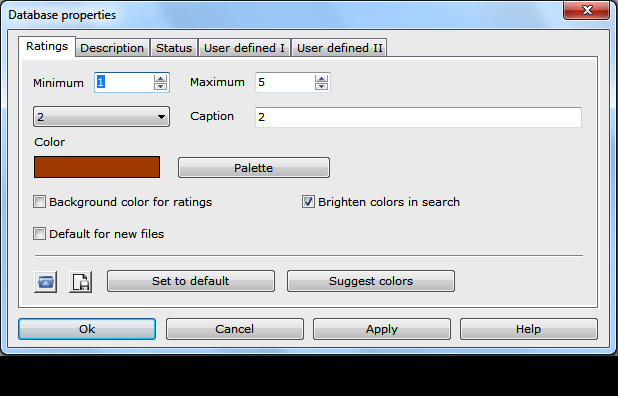This screenshot has height=396, width=618.
Task: Click the Palette button
Action: [254, 168]
